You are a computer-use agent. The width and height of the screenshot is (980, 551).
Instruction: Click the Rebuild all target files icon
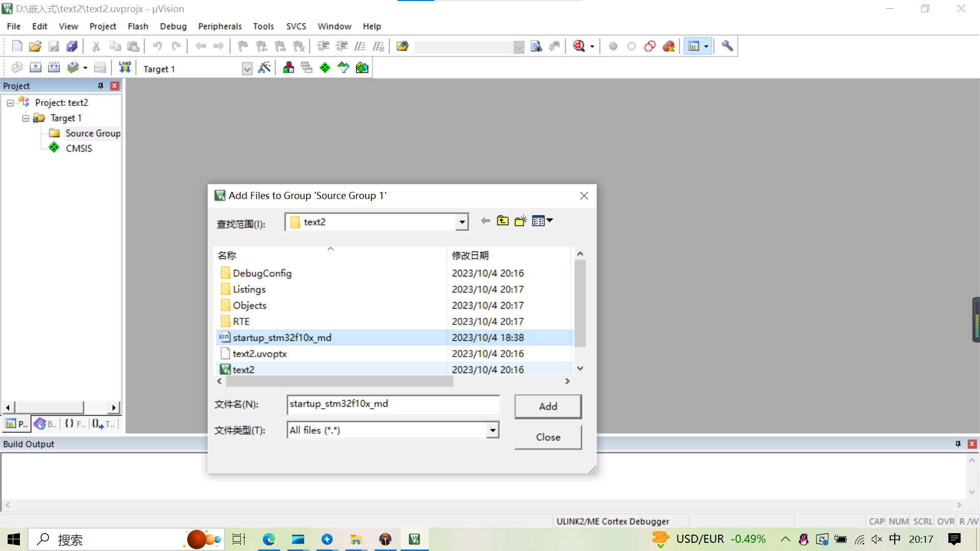coord(54,67)
